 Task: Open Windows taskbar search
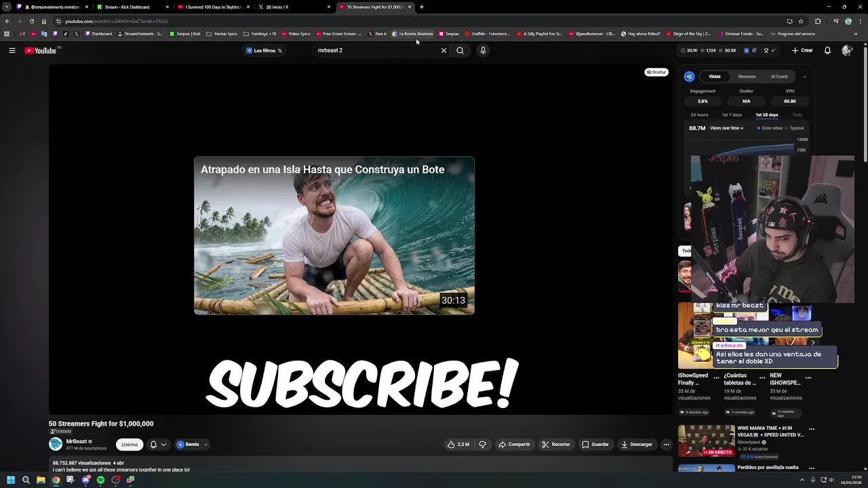[x=26, y=480]
